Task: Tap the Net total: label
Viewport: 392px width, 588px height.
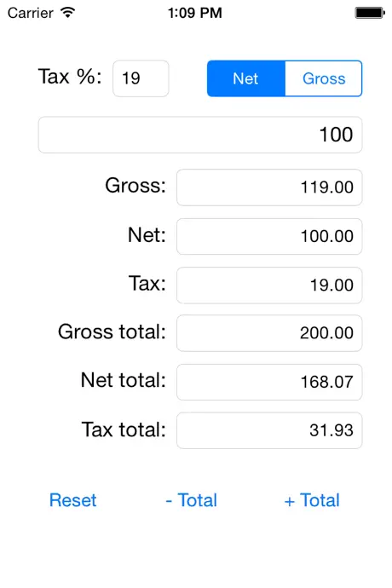Action: [124, 380]
